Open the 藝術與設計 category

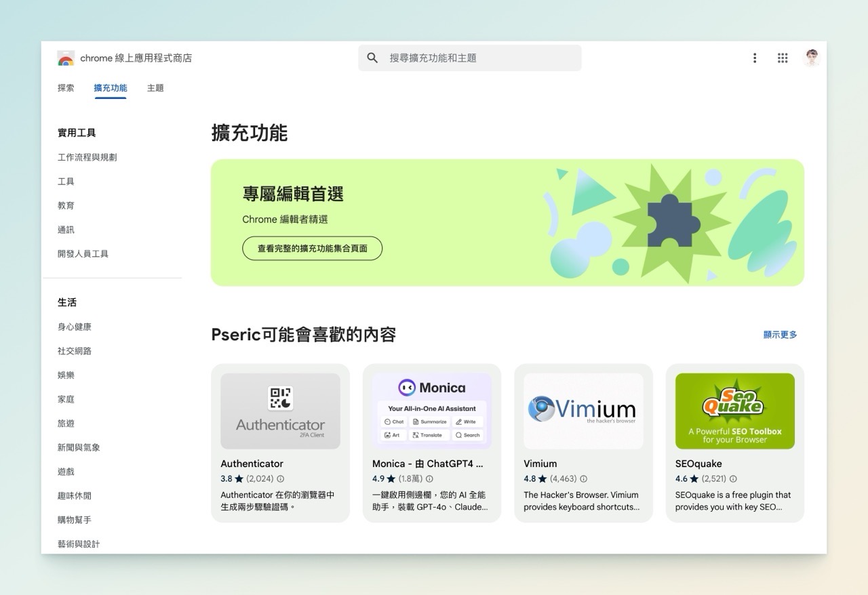tap(79, 544)
